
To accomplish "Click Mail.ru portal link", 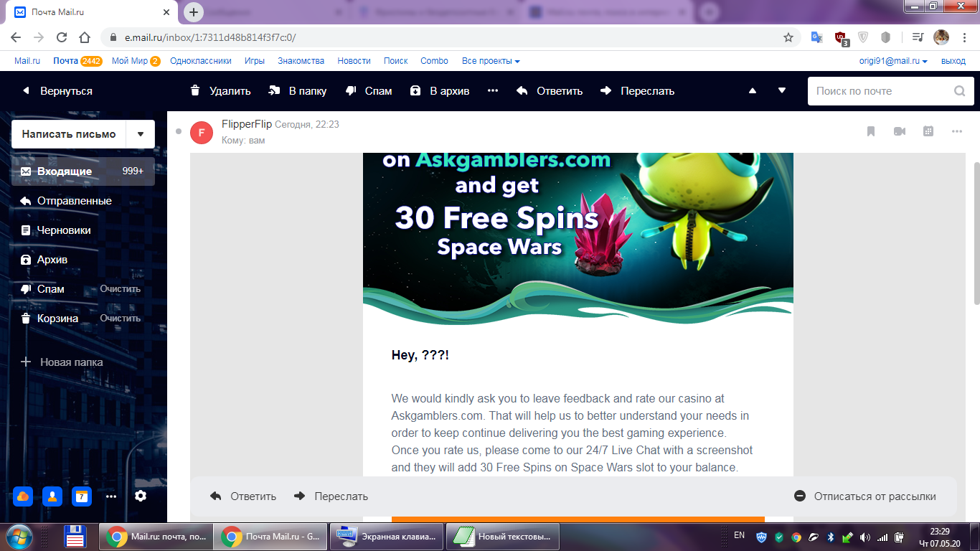I will pyautogui.click(x=27, y=61).
